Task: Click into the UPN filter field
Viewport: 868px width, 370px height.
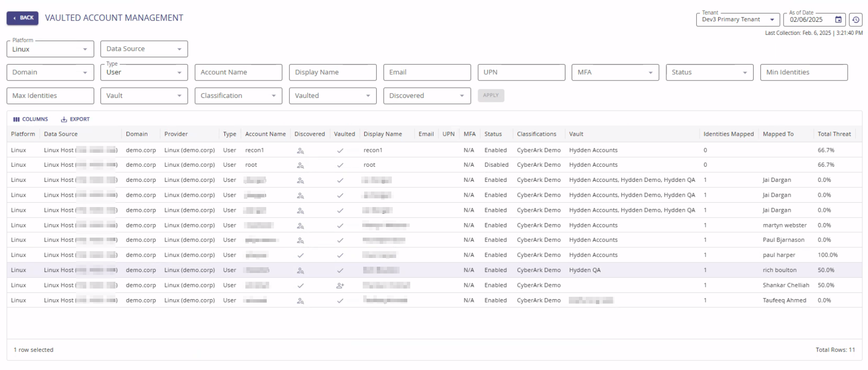Action: coord(521,72)
